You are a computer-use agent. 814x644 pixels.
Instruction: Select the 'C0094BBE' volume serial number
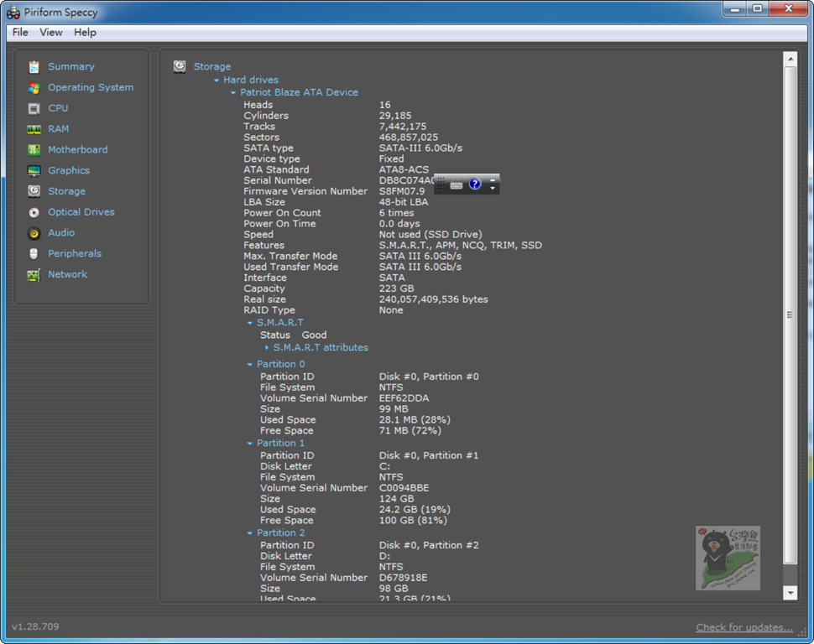(x=404, y=488)
